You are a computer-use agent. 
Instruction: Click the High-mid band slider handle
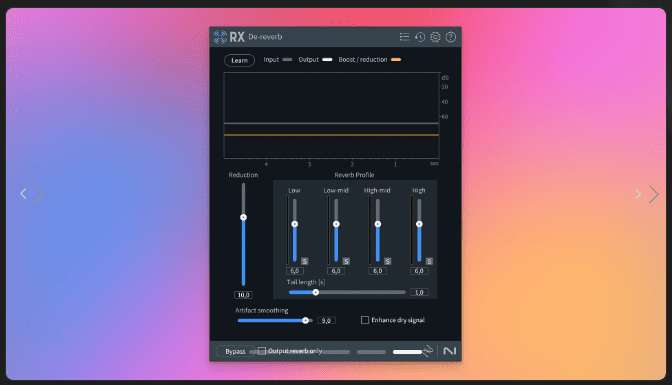click(378, 224)
